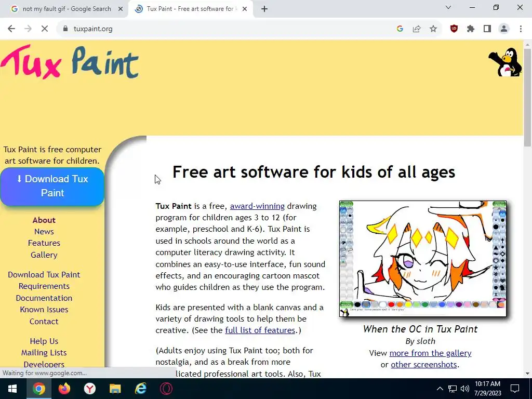
Task: Expand the tab search chevron
Action: pos(448,7)
